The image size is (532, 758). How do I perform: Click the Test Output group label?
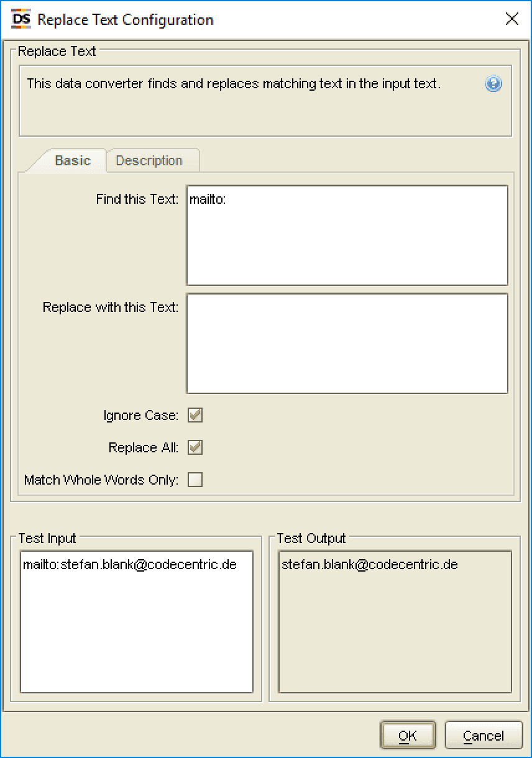(x=310, y=539)
